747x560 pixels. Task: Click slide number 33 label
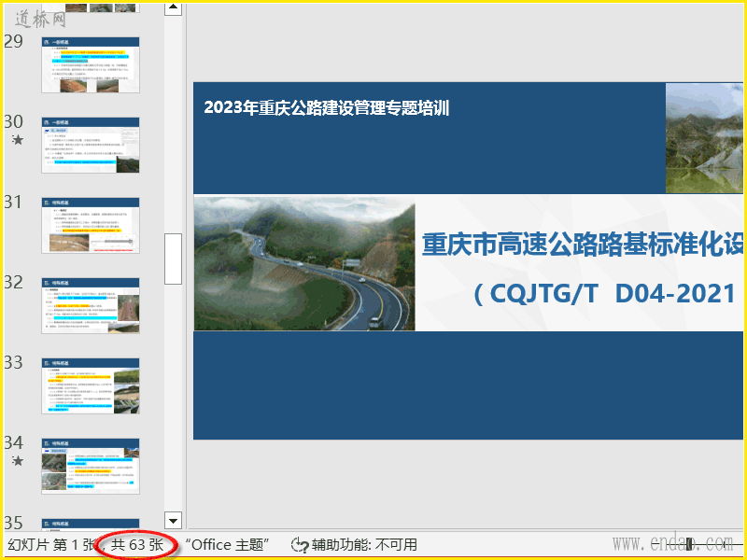pos(13,362)
